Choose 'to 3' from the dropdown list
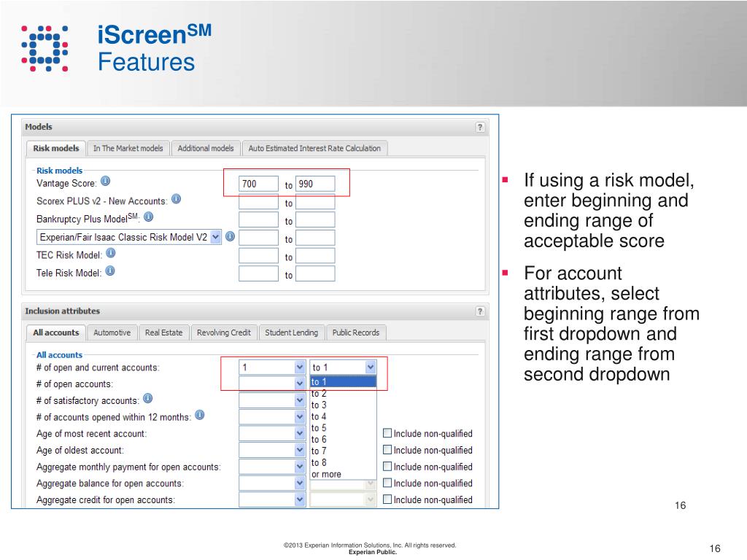This screenshot has height=560, width=747. [343, 405]
